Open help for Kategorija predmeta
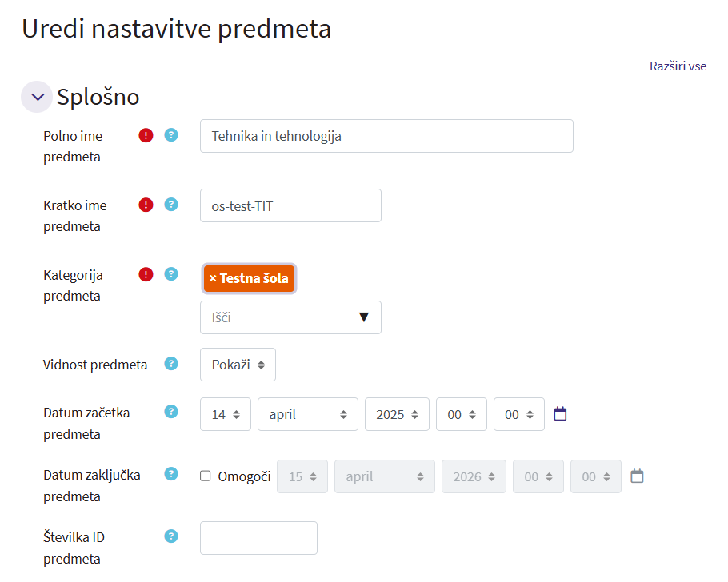 click(x=170, y=274)
